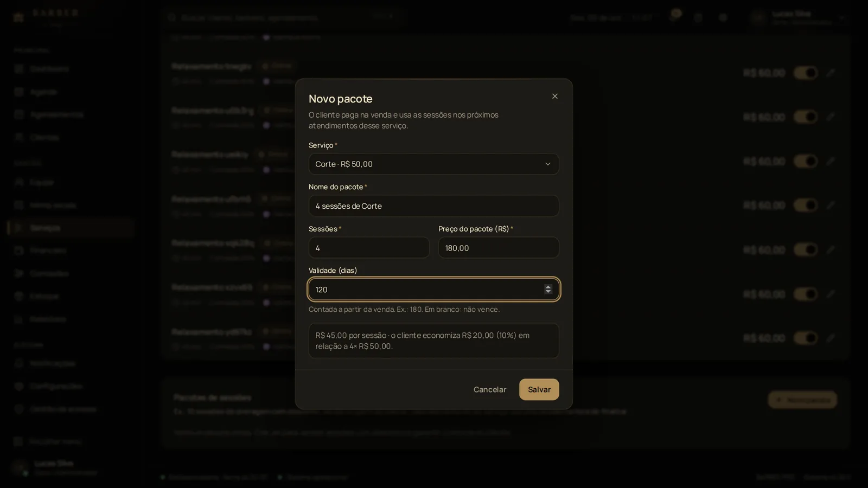Click the 'O cliente paga na venda' description
This screenshot has height=488, width=868.
(x=404, y=120)
